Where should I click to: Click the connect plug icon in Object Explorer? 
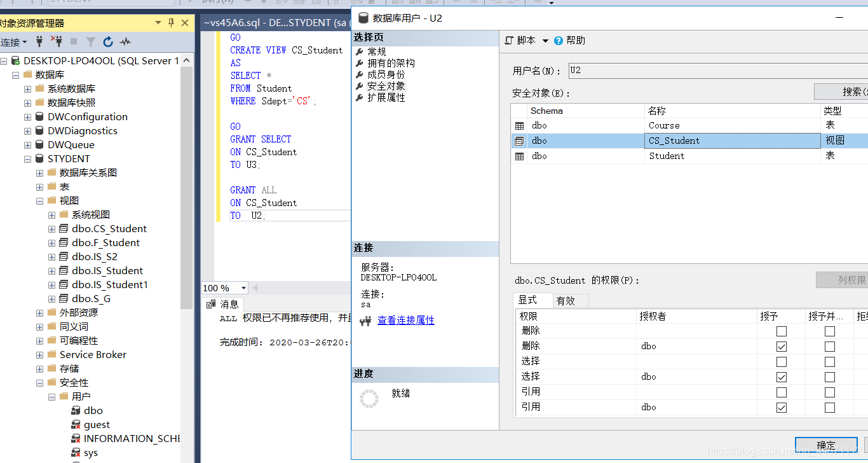[39, 42]
